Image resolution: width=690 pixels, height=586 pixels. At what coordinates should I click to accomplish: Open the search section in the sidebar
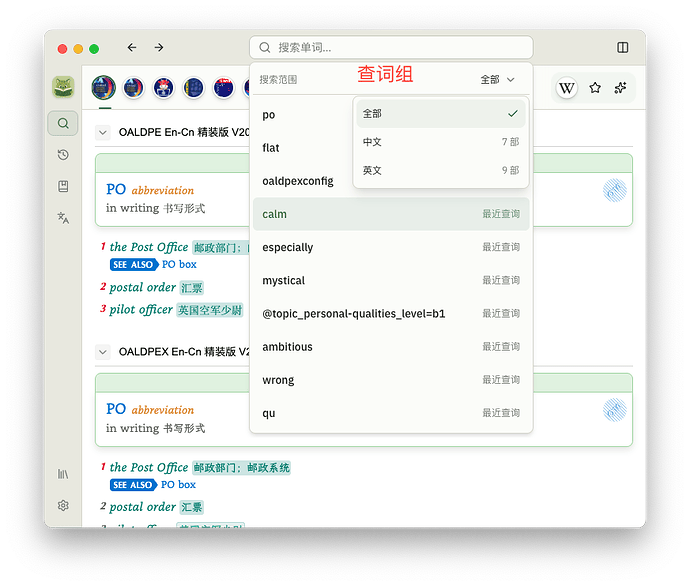tap(63, 123)
